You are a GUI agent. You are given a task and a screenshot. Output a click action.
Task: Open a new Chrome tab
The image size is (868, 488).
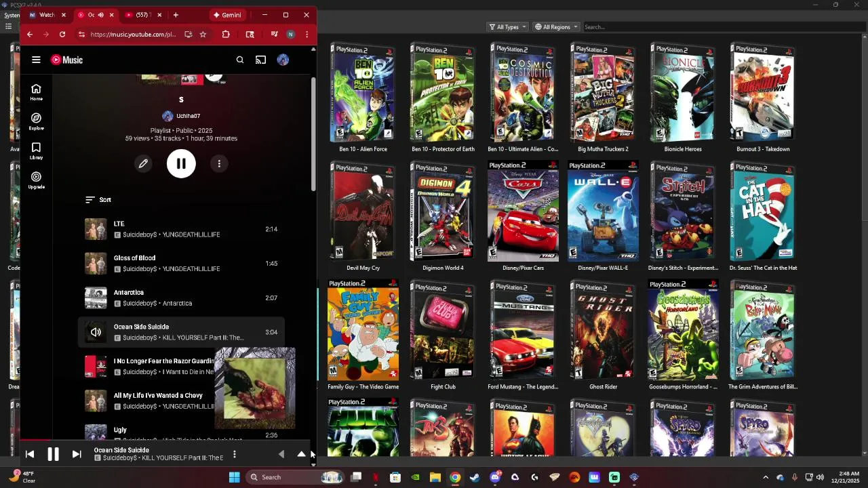tap(176, 15)
